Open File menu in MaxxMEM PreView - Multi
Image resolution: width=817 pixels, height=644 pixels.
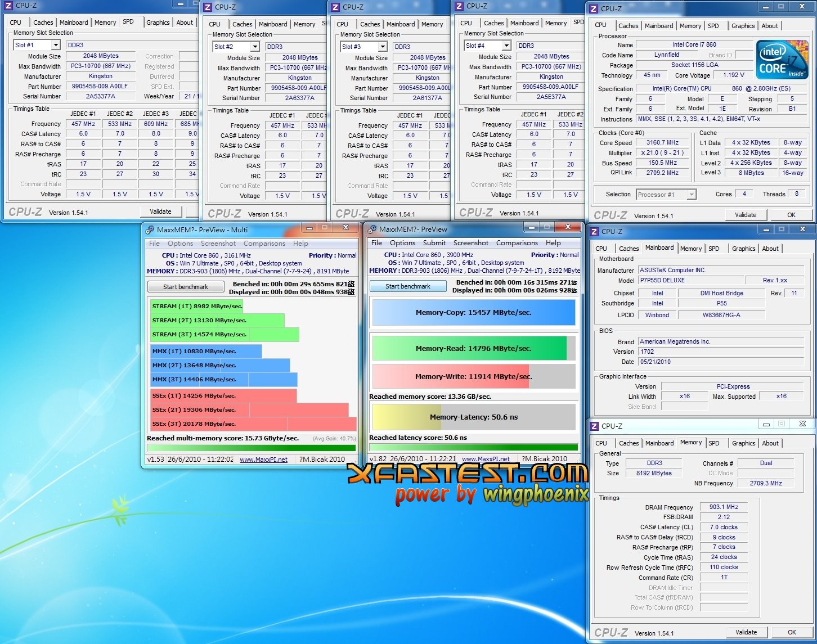point(154,244)
